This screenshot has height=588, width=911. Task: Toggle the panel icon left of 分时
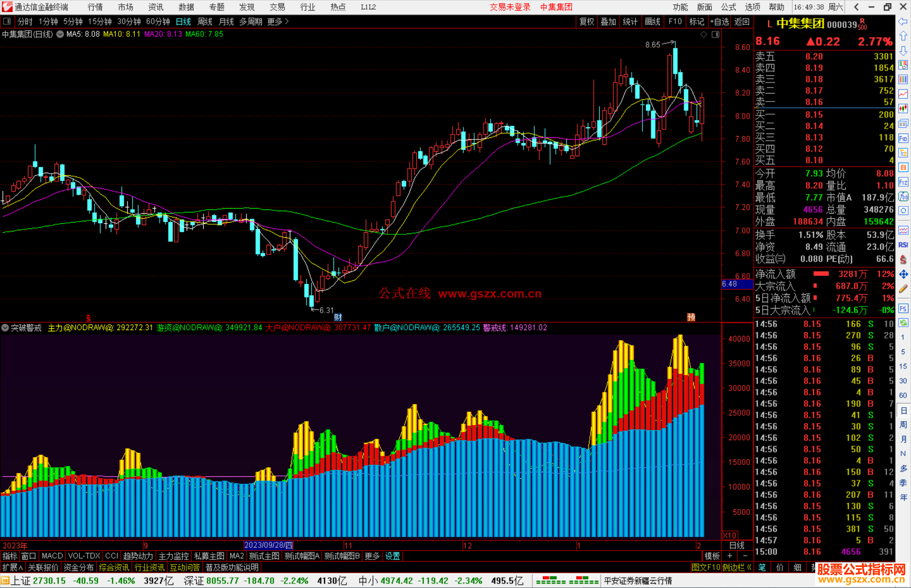point(7,21)
